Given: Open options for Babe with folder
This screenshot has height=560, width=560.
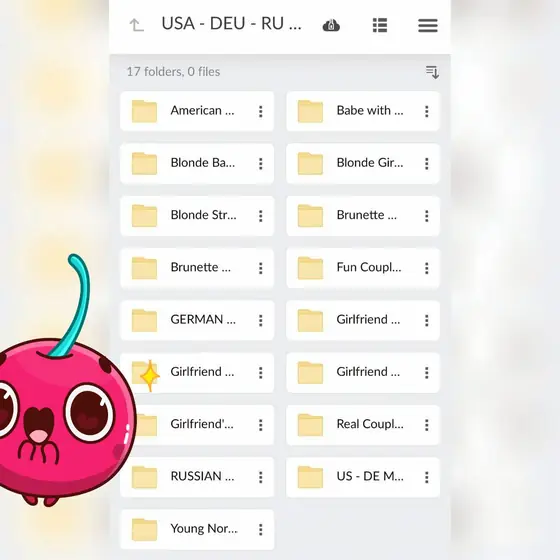Looking at the screenshot, I should point(426,111).
